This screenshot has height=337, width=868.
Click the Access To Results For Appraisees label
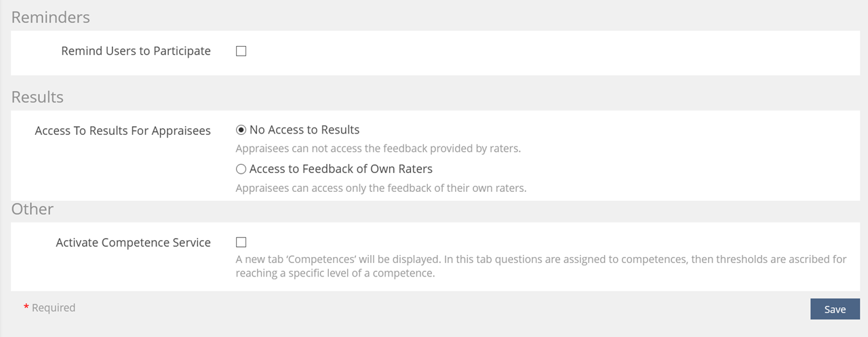[x=123, y=130]
